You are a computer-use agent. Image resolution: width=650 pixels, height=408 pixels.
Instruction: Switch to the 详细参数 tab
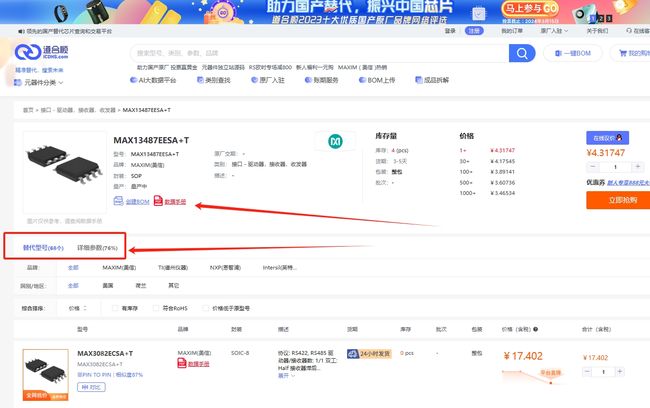pyautogui.click(x=97, y=248)
